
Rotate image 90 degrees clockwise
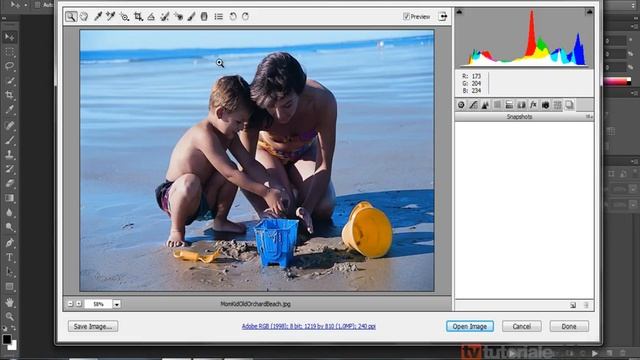pos(245,17)
